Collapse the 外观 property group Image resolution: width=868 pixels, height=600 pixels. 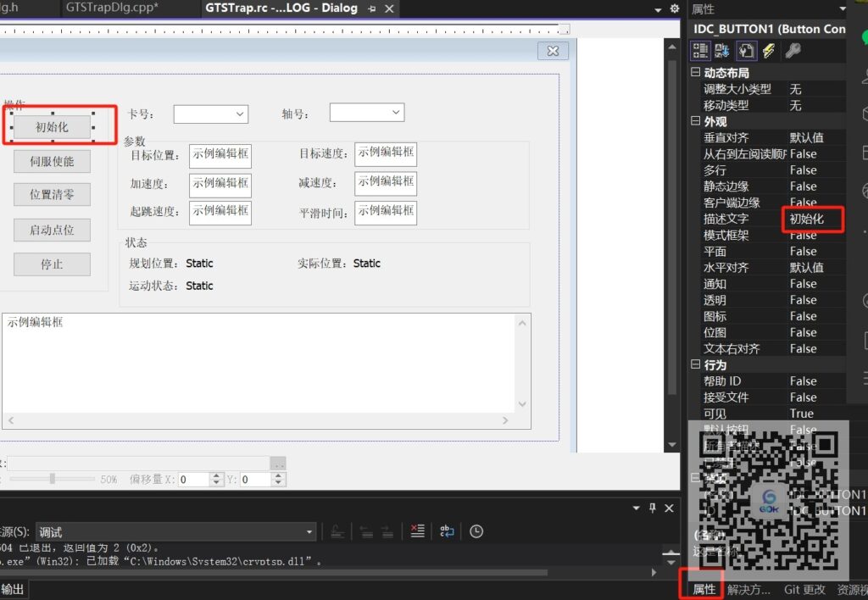pos(695,120)
